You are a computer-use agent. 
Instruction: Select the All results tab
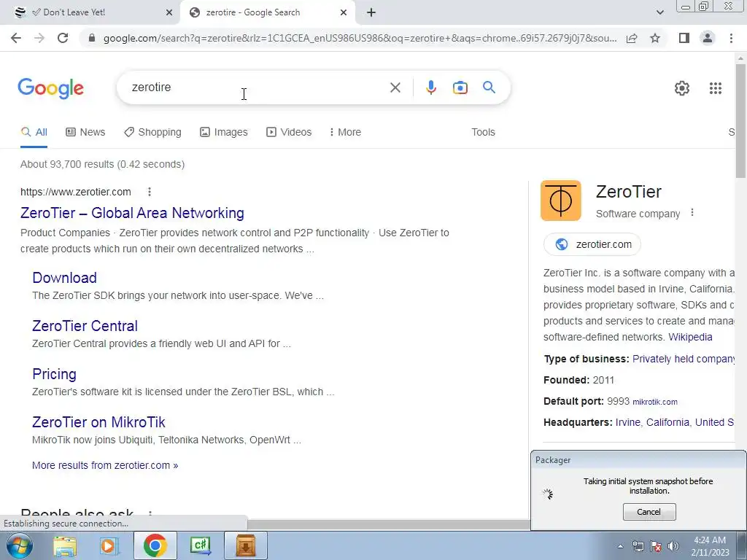point(34,133)
